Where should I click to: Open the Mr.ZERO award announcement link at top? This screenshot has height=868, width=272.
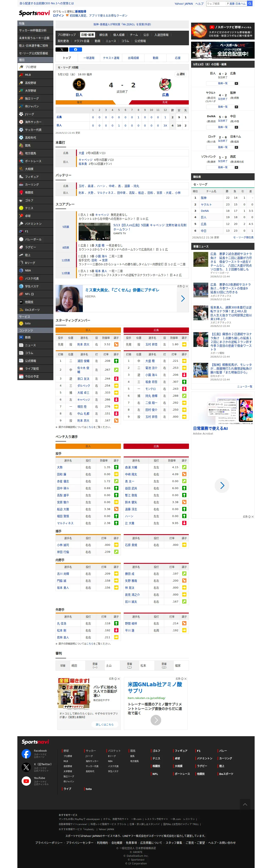tap(122, 24)
